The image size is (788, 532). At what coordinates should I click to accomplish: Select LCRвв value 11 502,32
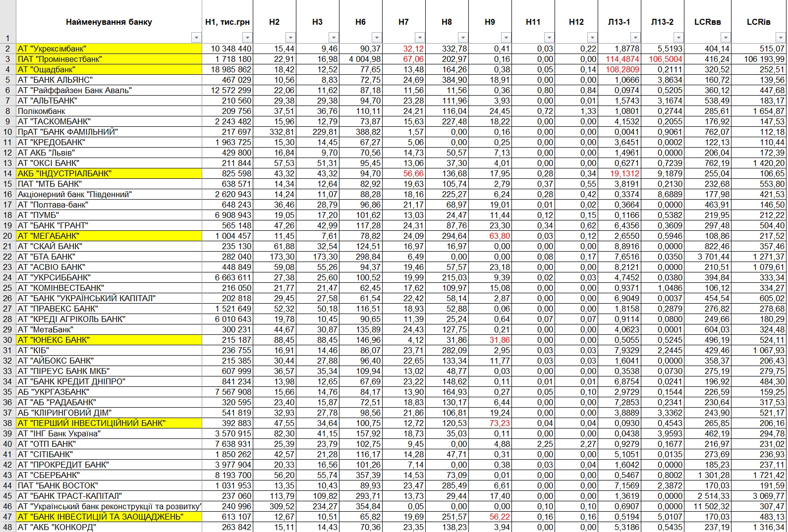708,506
